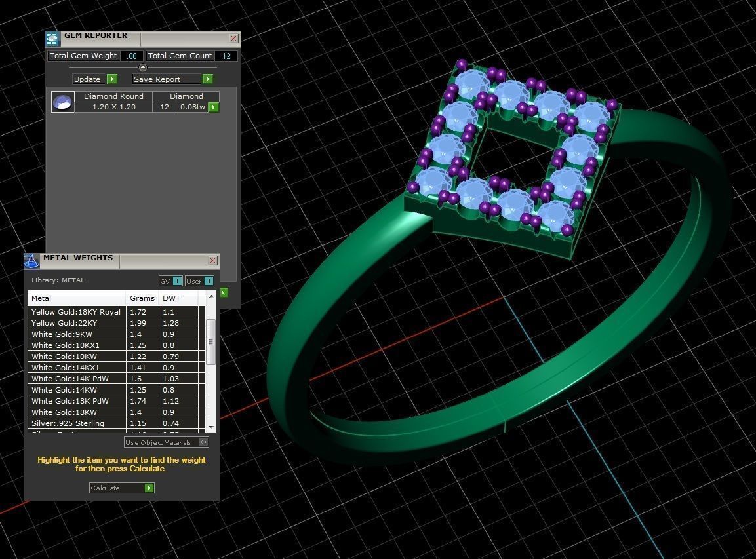This screenshot has height=559, width=756.
Task: Close the Gem Reporter panel
Action: pos(234,39)
